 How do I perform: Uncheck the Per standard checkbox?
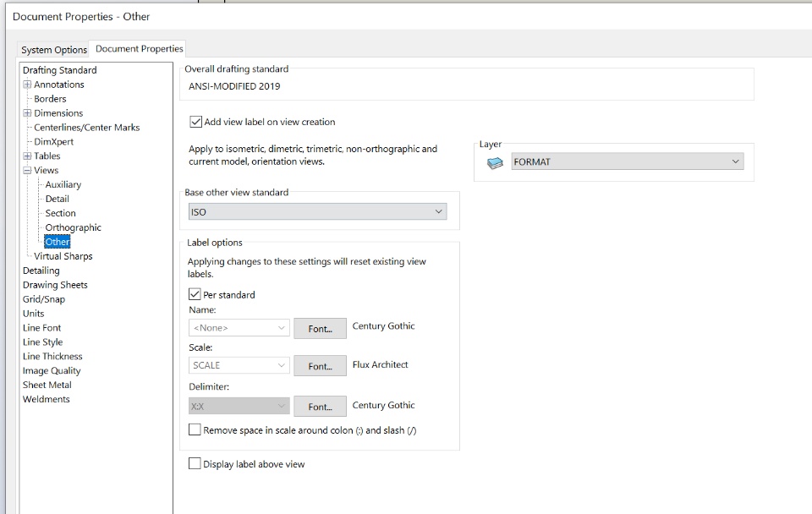click(195, 294)
